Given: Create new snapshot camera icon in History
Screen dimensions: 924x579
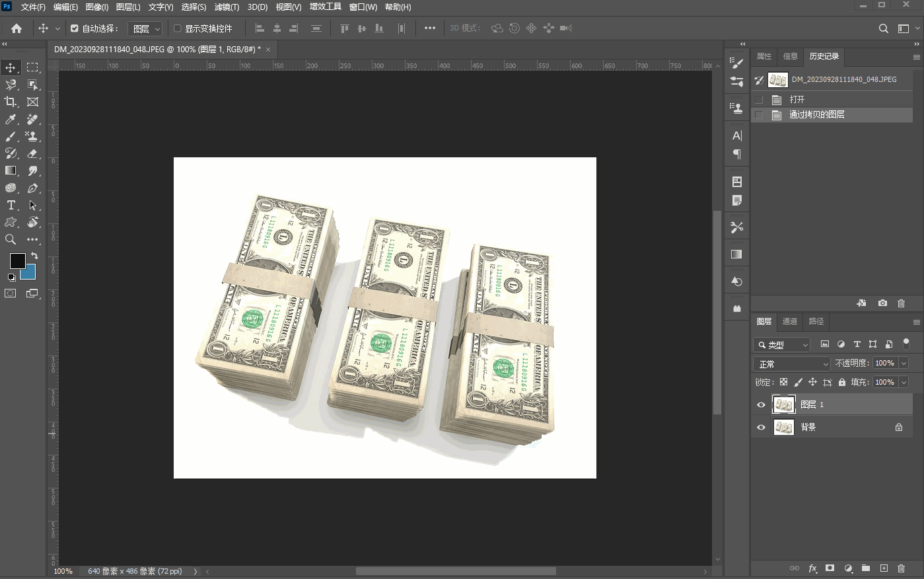Looking at the screenshot, I should click(882, 303).
